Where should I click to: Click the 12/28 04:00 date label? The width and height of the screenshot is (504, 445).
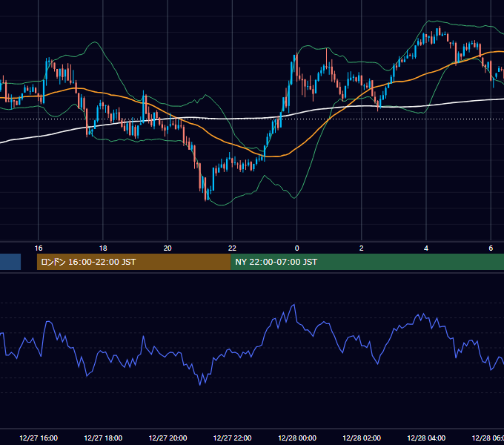(426, 438)
